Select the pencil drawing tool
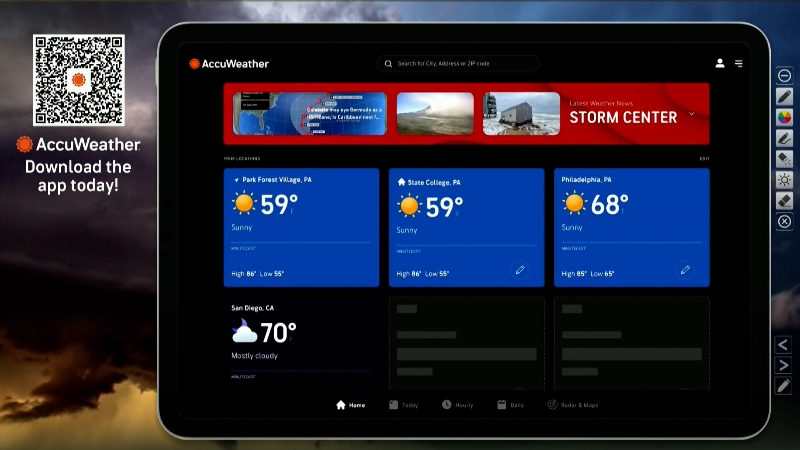This screenshot has width=800, height=450. 784,96
